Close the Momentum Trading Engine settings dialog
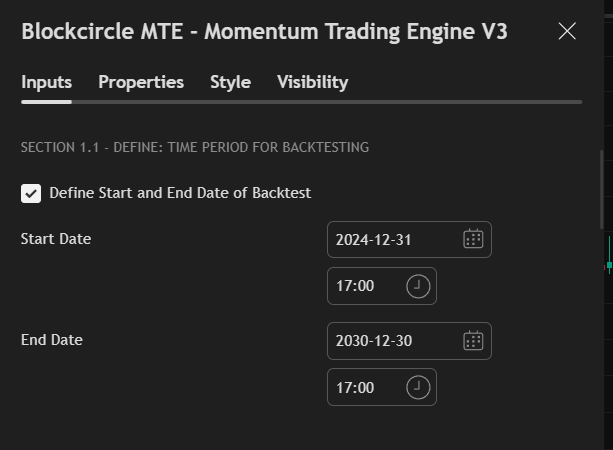The image size is (613, 450). tap(567, 31)
